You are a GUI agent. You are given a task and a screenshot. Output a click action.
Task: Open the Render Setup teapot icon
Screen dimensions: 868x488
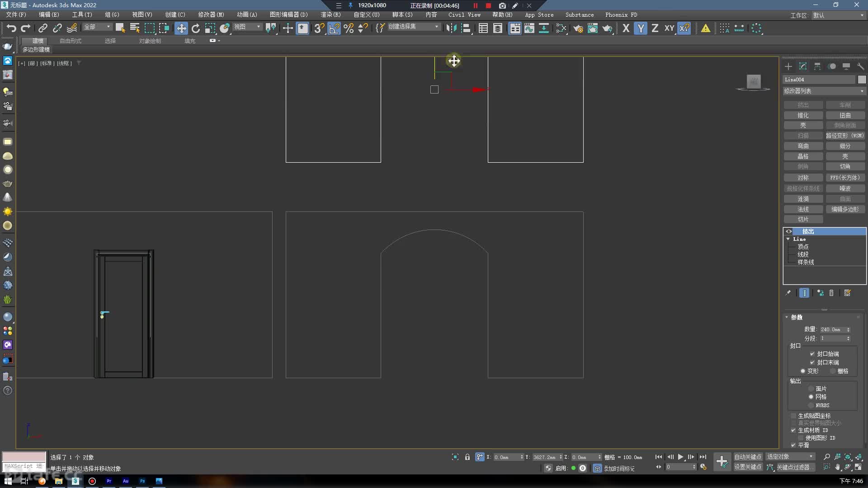tap(578, 28)
